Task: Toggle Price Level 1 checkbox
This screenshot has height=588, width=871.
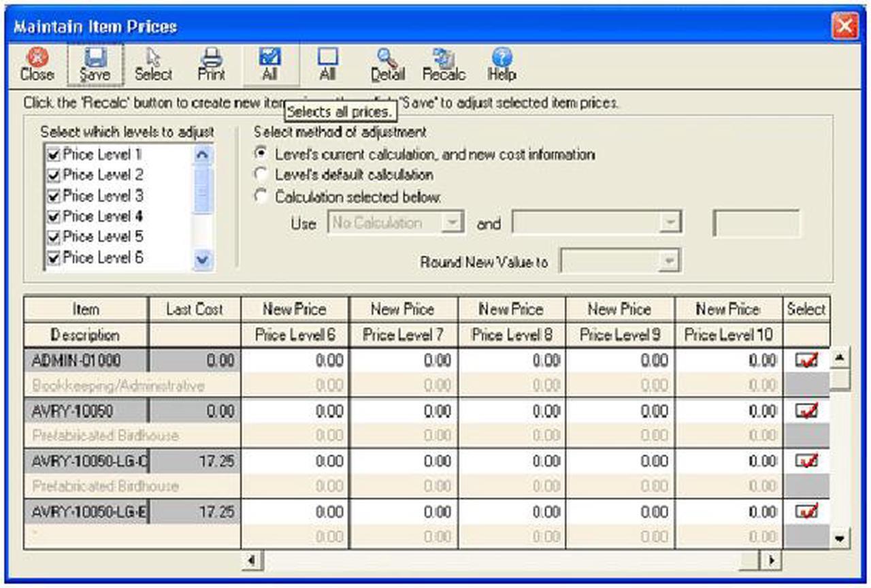Action: click(54, 155)
